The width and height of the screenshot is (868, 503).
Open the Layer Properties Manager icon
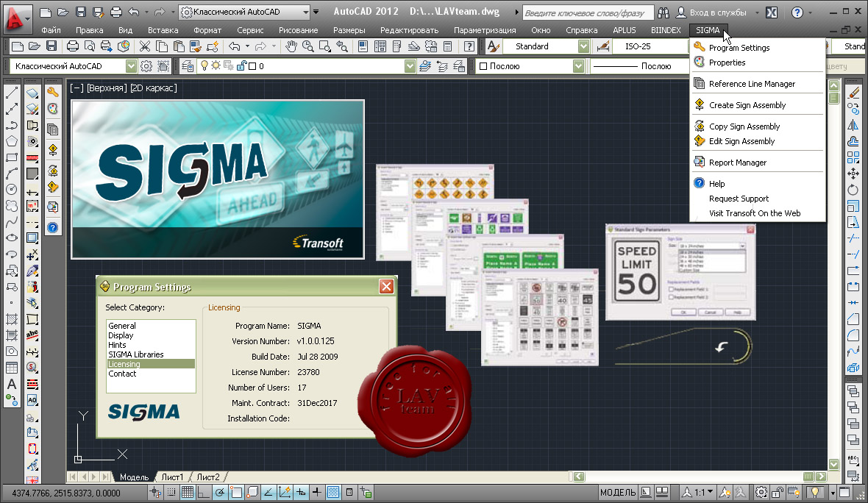[x=188, y=66]
